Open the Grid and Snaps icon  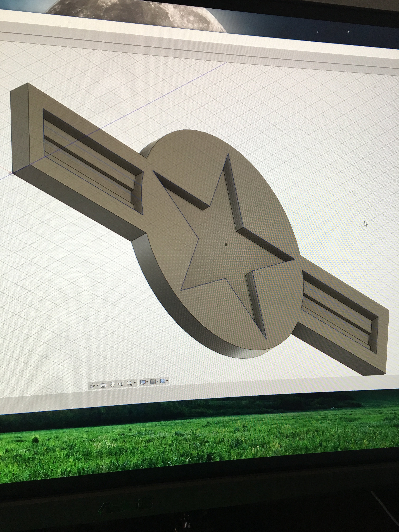tap(153, 382)
